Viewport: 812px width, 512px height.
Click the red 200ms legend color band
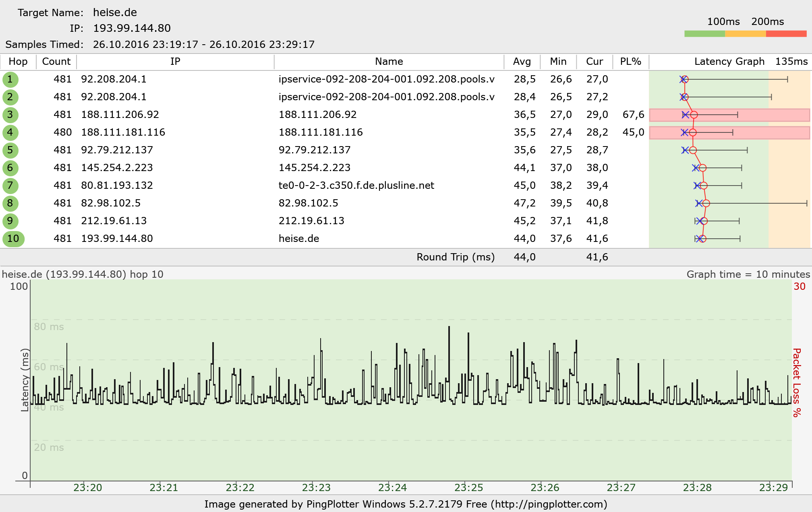point(786,34)
